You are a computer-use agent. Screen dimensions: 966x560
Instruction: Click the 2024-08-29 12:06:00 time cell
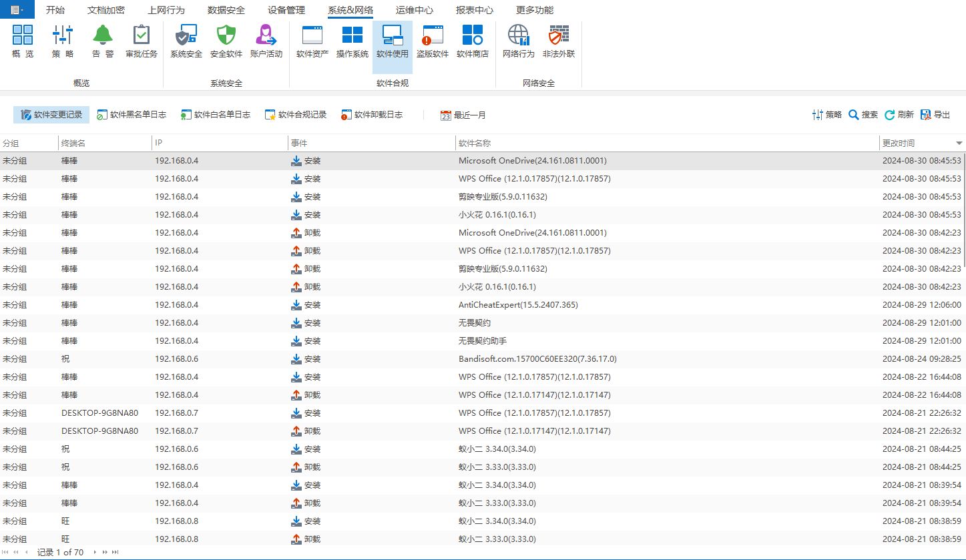(922, 304)
